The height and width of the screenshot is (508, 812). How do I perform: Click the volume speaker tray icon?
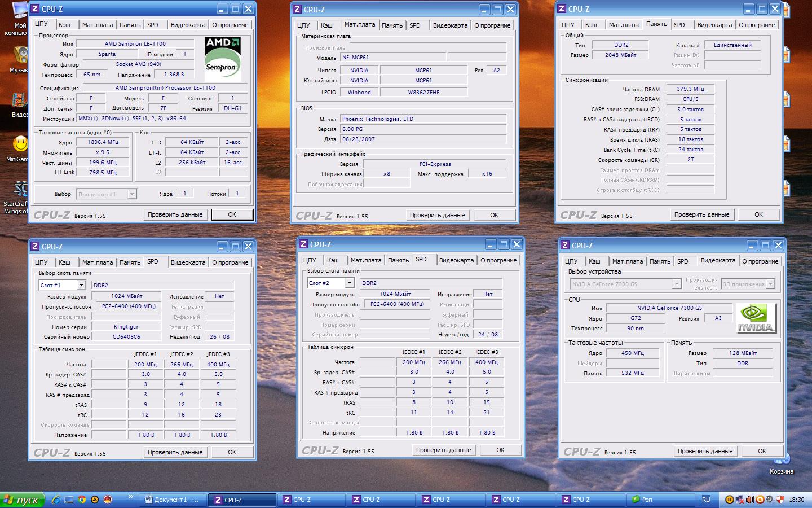[750, 500]
